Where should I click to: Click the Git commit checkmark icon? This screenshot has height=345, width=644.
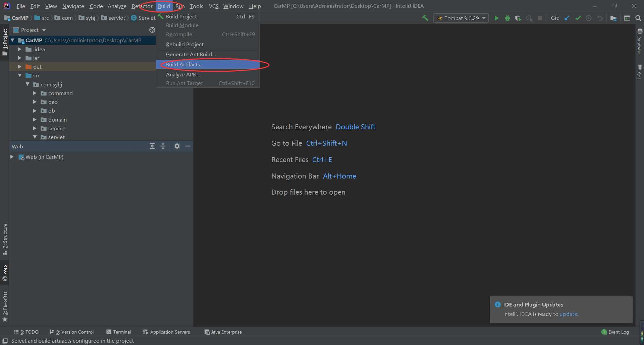578,18
